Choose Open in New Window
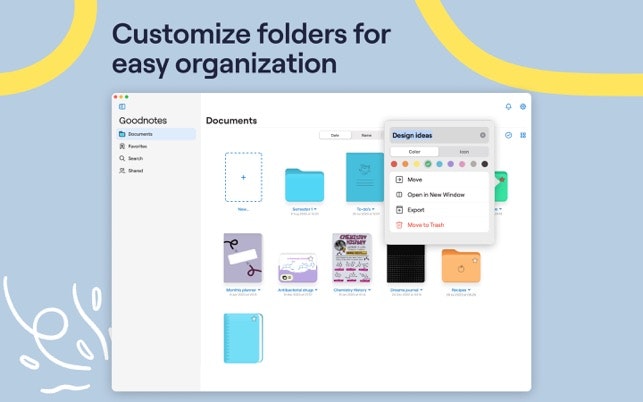Viewport: 643px width, 402px height. (x=439, y=195)
